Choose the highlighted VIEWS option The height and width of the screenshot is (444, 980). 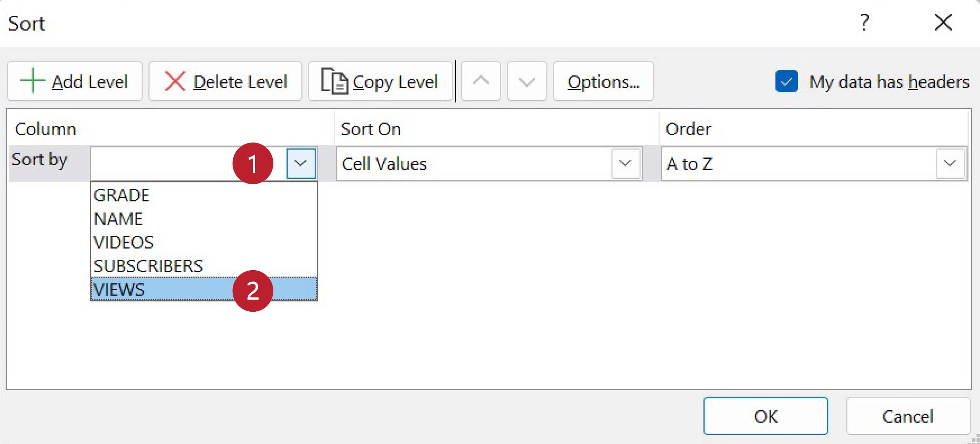[x=119, y=290]
